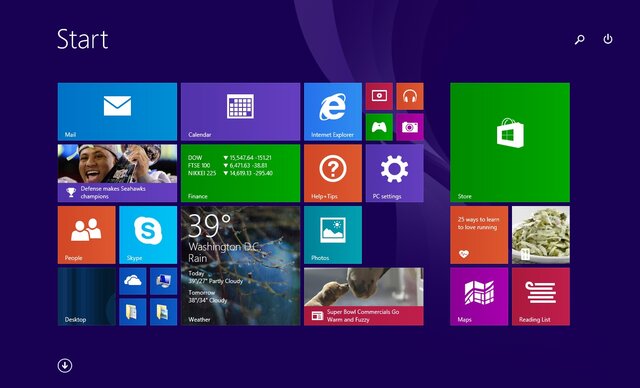Open the '25 ways to learn' health tile
The width and height of the screenshot is (640, 388).
click(x=479, y=235)
